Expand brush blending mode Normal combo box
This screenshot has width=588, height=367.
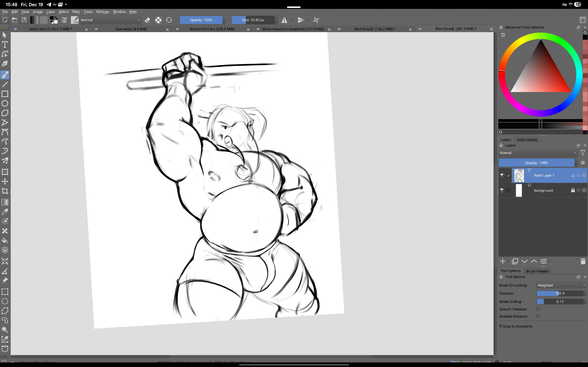click(x=110, y=20)
